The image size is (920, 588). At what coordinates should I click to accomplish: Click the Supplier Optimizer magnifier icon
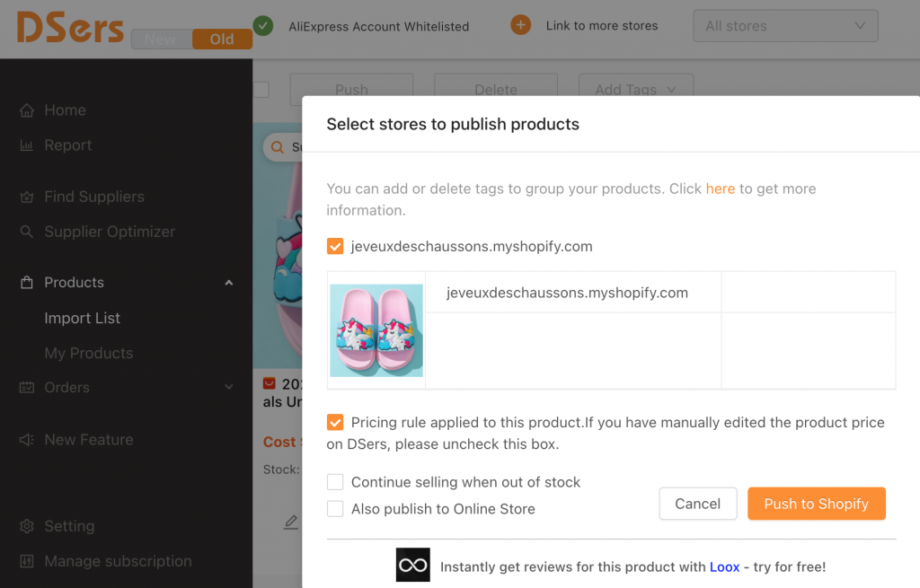point(27,232)
